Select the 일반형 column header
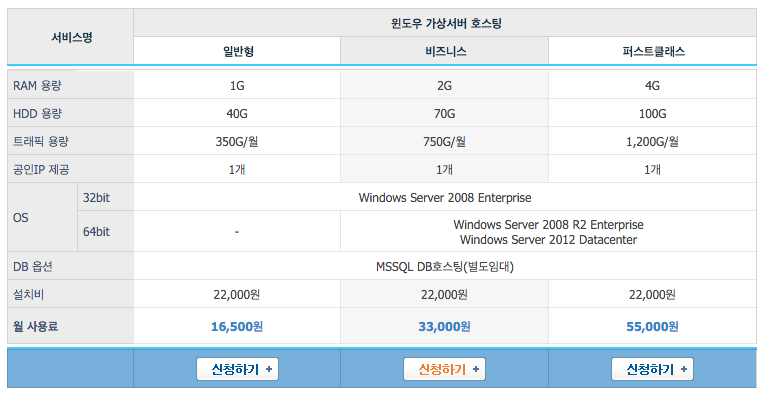764x396 pixels. pyautogui.click(x=237, y=51)
